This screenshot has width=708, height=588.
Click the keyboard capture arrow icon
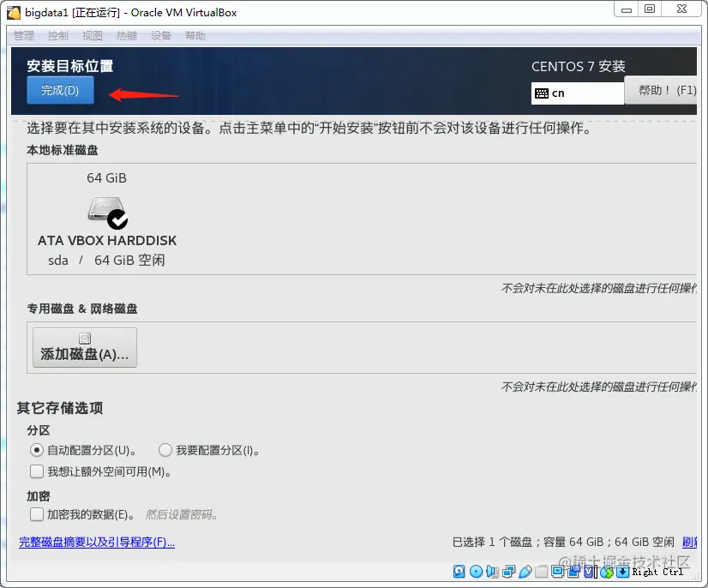click(x=622, y=572)
